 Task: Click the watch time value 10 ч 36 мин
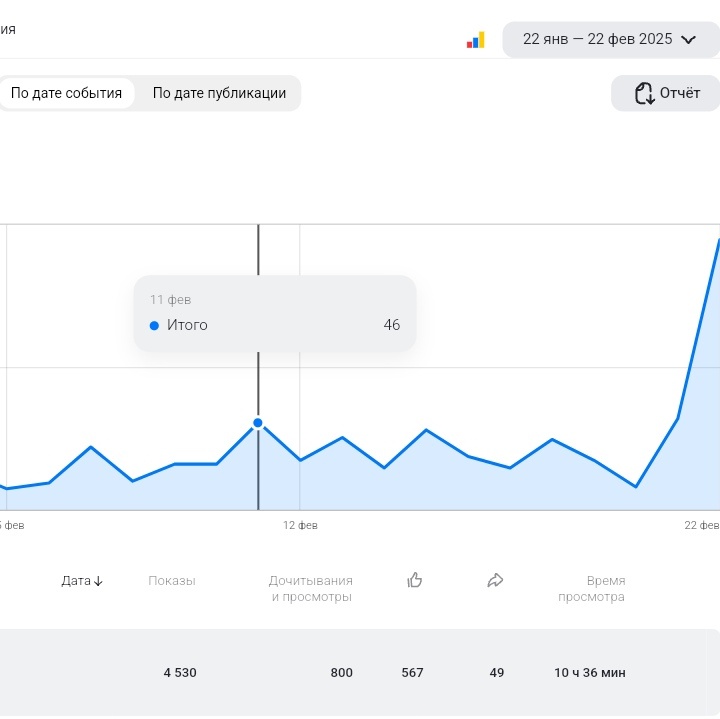click(590, 673)
